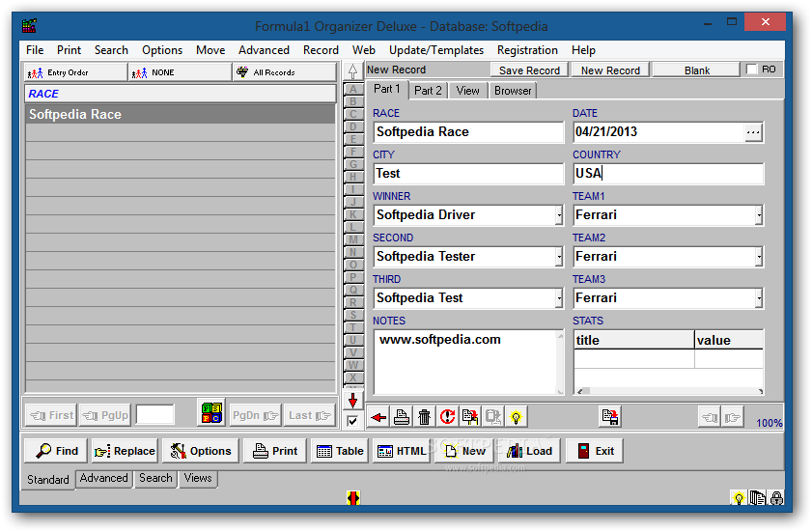Click the Load books button
The width and height of the screenshot is (812, 532).
(x=530, y=451)
